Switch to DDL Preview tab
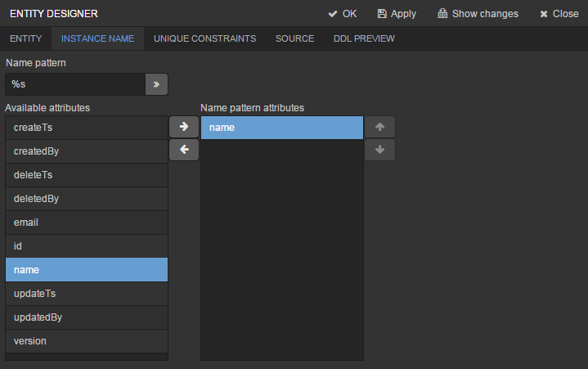 [x=364, y=38]
